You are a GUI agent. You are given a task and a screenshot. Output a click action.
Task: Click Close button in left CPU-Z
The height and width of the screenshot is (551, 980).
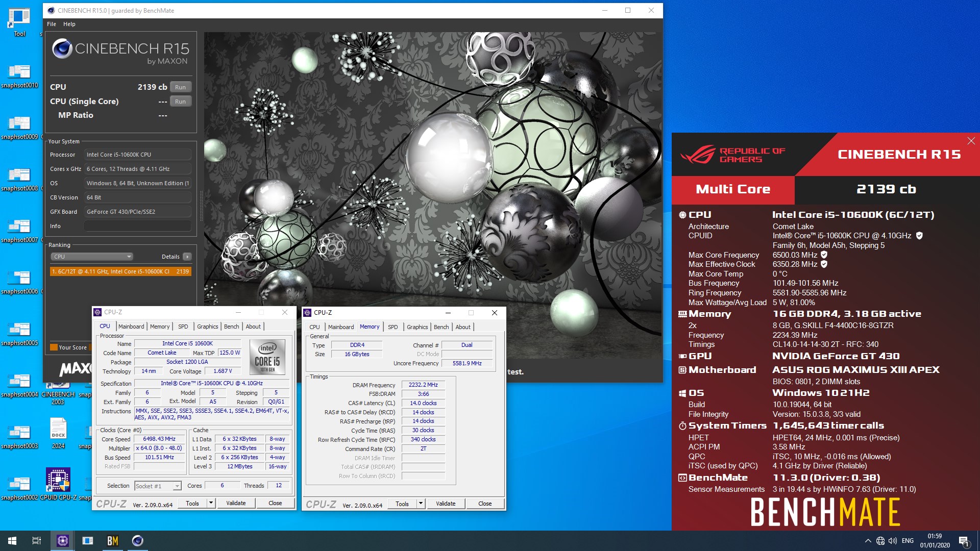click(275, 503)
